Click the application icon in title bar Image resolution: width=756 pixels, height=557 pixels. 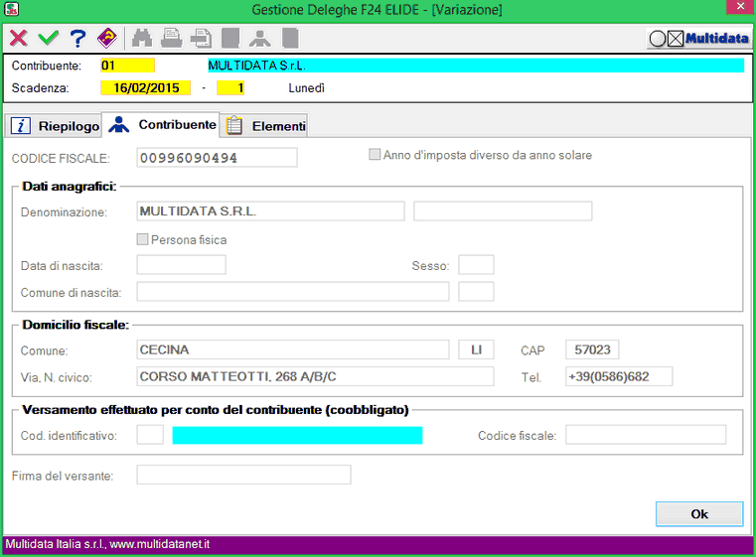tap(11, 9)
